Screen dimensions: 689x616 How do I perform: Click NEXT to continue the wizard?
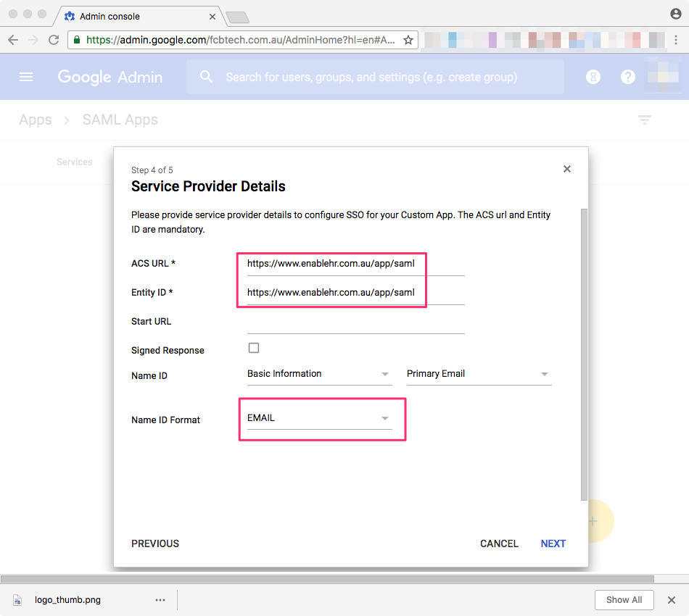click(553, 544)
